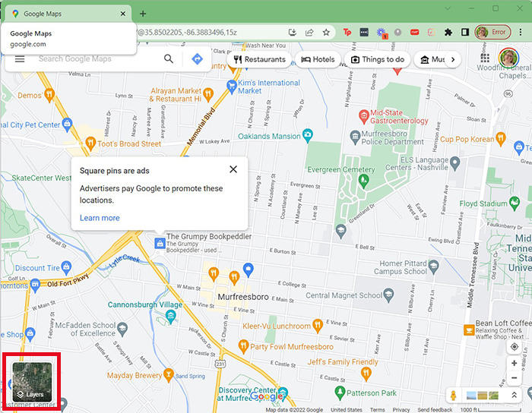
Task: Click the Party Fowl Murfreesboro pin
Action: [243, 346]
